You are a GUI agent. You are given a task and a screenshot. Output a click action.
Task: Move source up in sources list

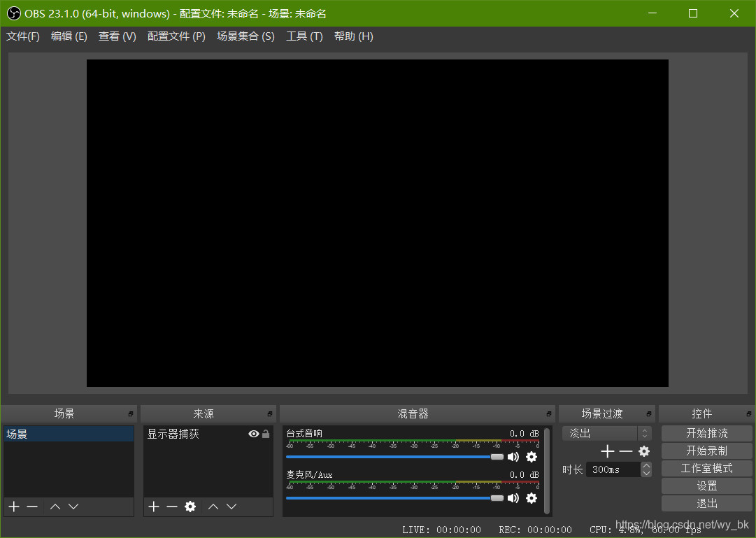pyautogui.click(x=213, y=506)
